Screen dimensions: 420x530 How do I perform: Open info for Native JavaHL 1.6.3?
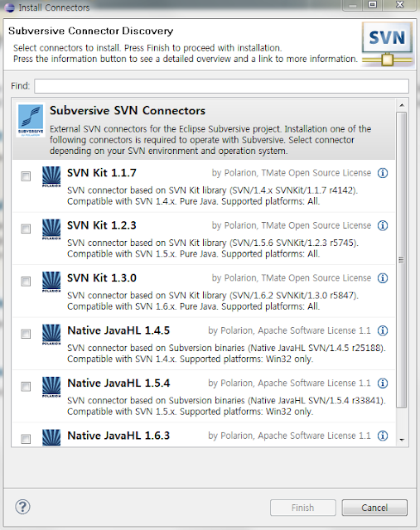[383, 436]
